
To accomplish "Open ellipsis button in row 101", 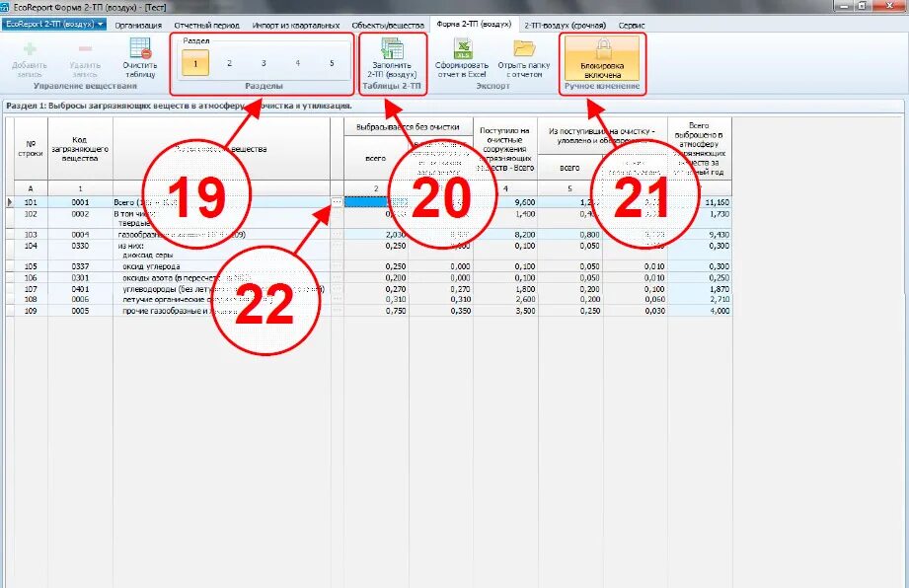I will coord(337,202).
